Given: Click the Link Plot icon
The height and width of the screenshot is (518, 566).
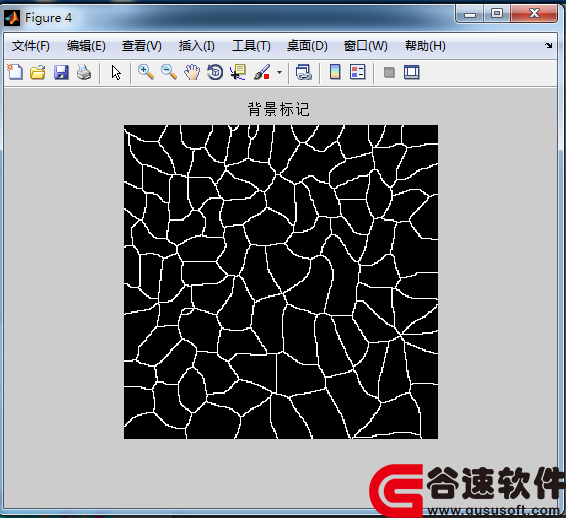Looking at the screenshot, I should click(304, 73).
